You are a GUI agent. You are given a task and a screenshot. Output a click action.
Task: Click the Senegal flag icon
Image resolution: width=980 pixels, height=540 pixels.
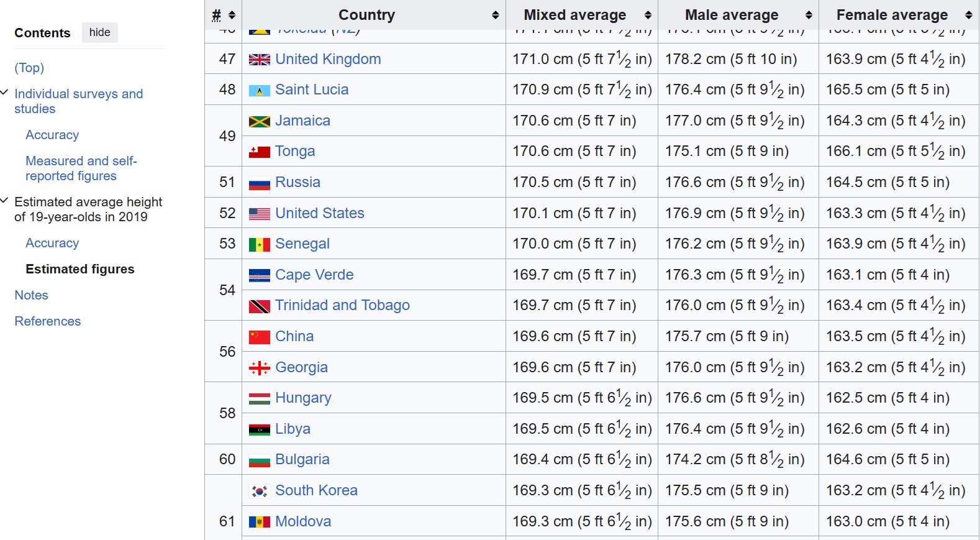(x=259, y=245)
